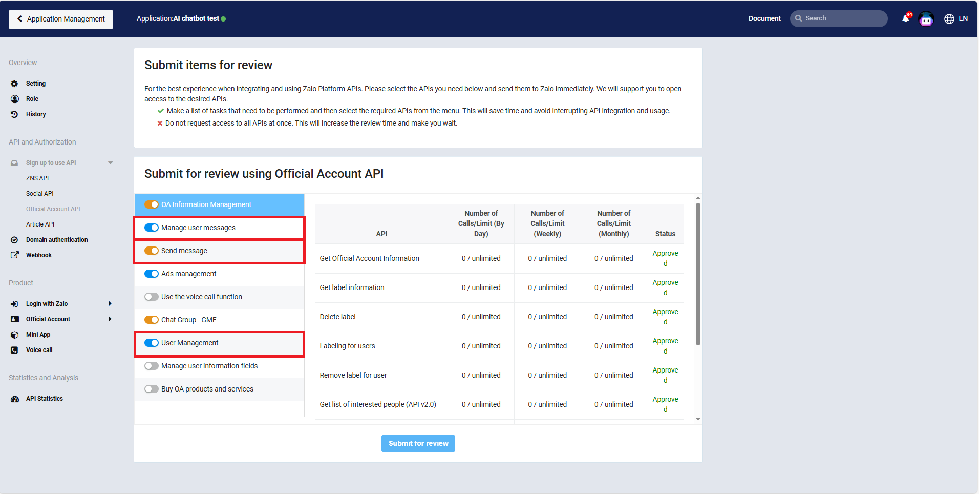Viewport: 980px width, 494px height.
Task: Click the History clock icon
Action: coord(14,114)
